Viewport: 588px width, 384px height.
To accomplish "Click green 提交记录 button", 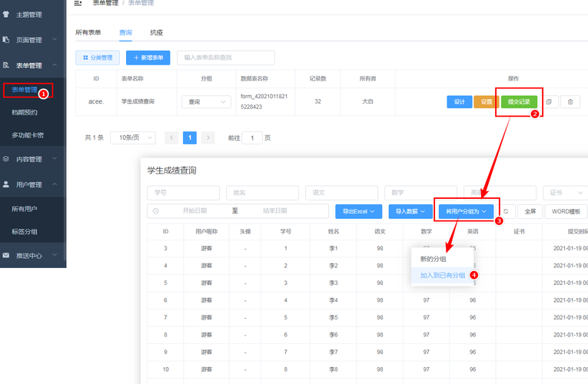I will (x=519, y=102).
